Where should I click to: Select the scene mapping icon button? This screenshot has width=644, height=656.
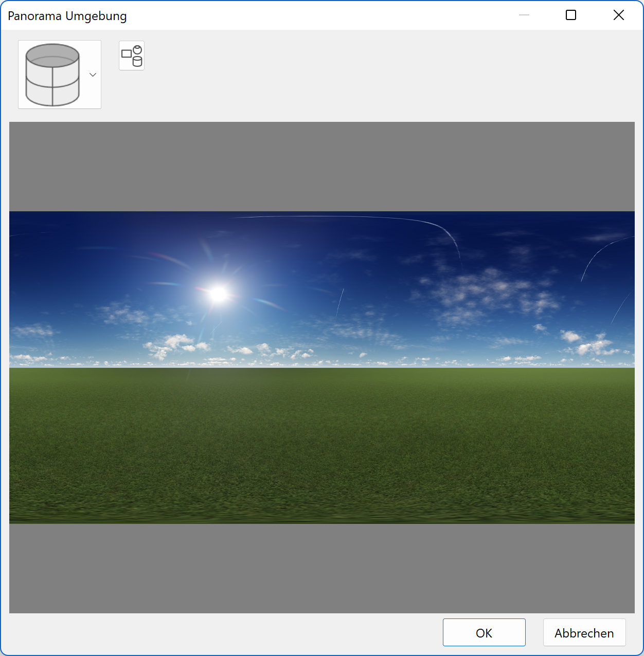click(x=132, y=55)
